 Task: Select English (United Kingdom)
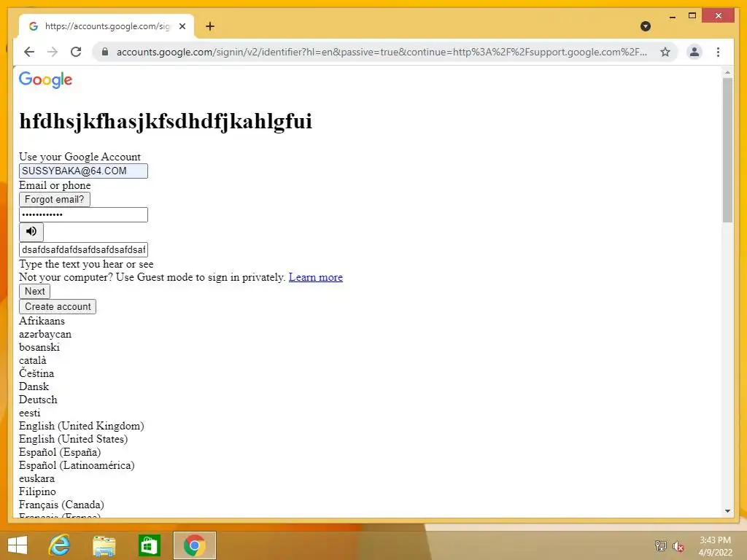pyautogui.click(x=82, y=426)
